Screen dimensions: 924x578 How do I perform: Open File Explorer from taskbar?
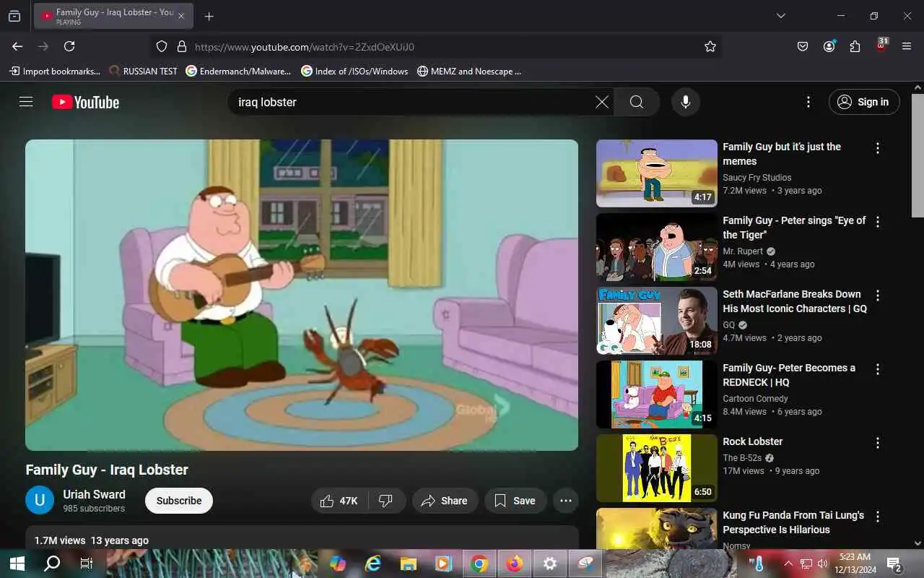click(x=409, y=564)
